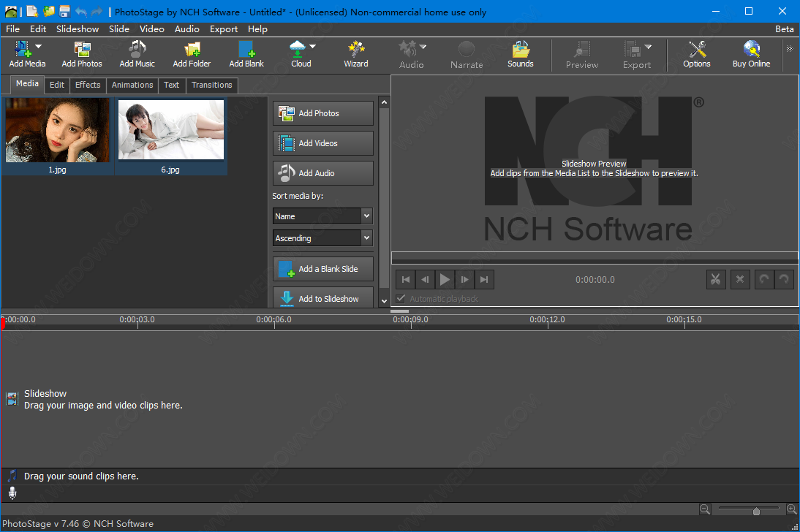800x532 pixels.
Task: Click the Export toolbar icon
Action: (x=633, y=49)
